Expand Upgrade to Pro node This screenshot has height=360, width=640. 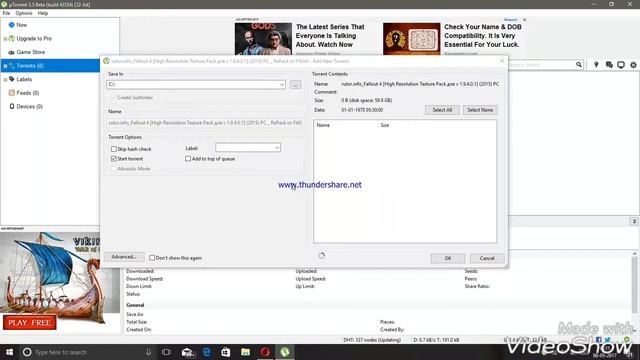5,39
